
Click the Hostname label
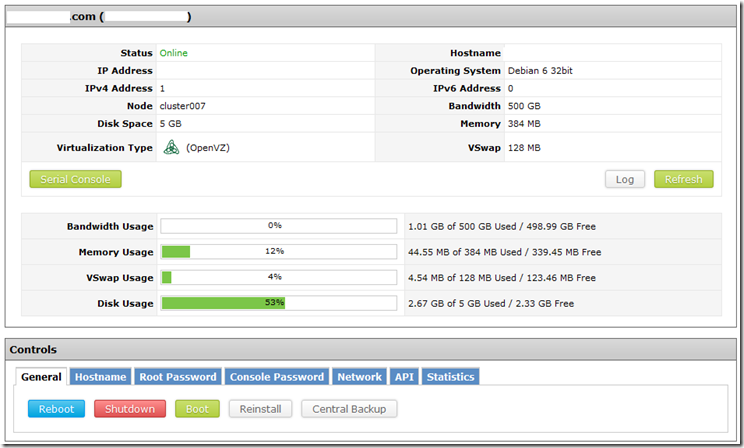[475, 53]
